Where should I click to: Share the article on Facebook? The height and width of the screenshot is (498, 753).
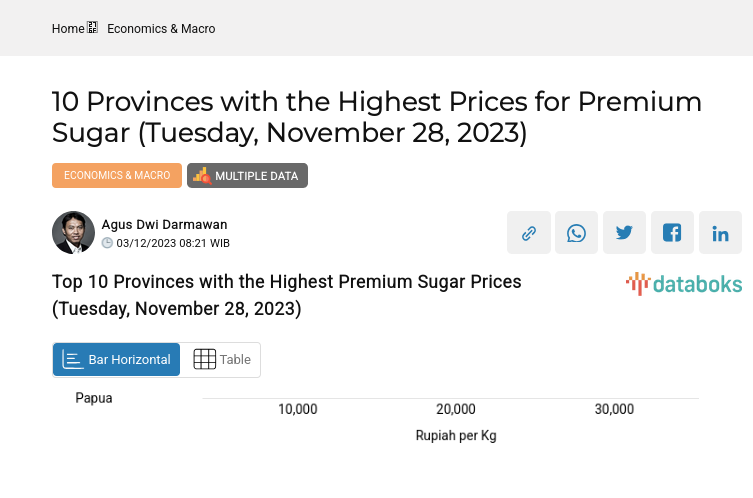click(x=672, y=233)
